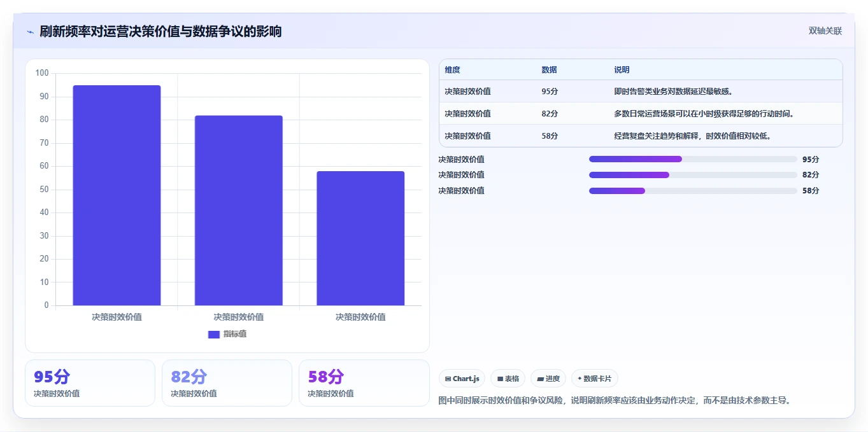Click the 维度 column header
868x432 pixels.
pos(452,70)
